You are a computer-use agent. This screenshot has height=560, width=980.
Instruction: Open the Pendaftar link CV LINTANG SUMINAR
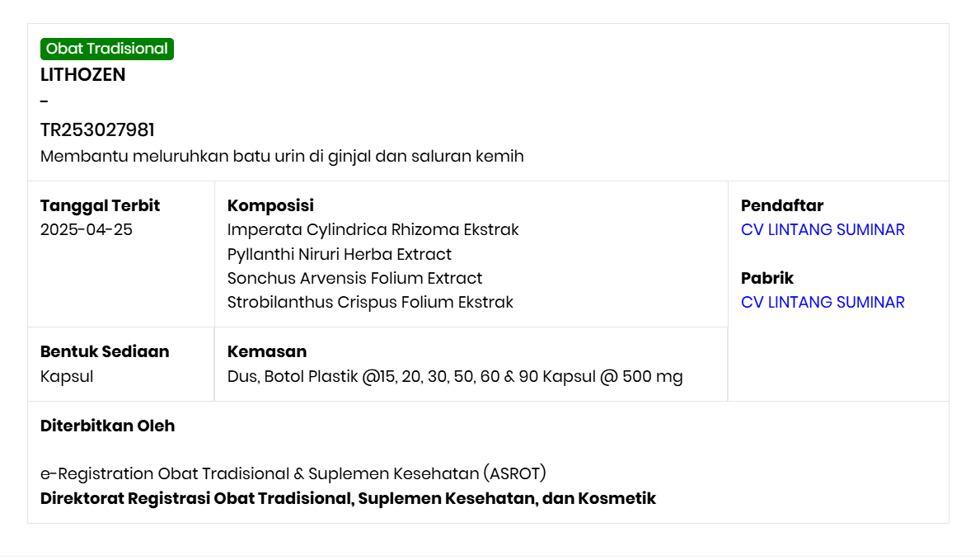point(823,229)
